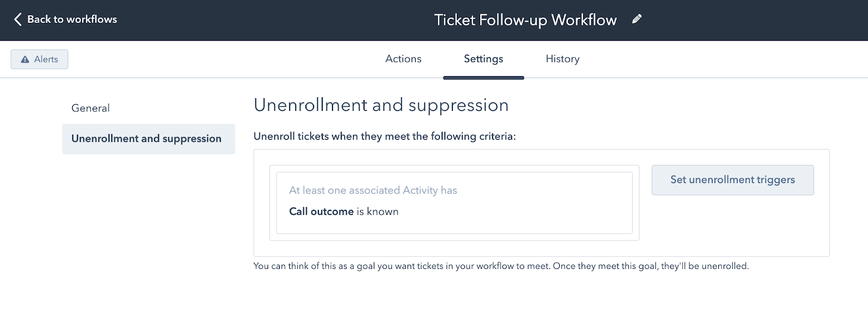
Task: Select General in the settings sidebar
Action: [90, 108]
